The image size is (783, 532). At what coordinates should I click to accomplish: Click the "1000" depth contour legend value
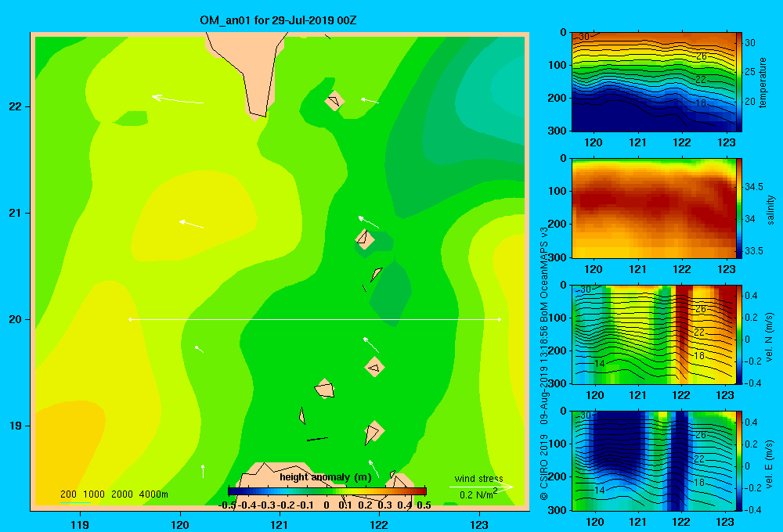[93, 494]
